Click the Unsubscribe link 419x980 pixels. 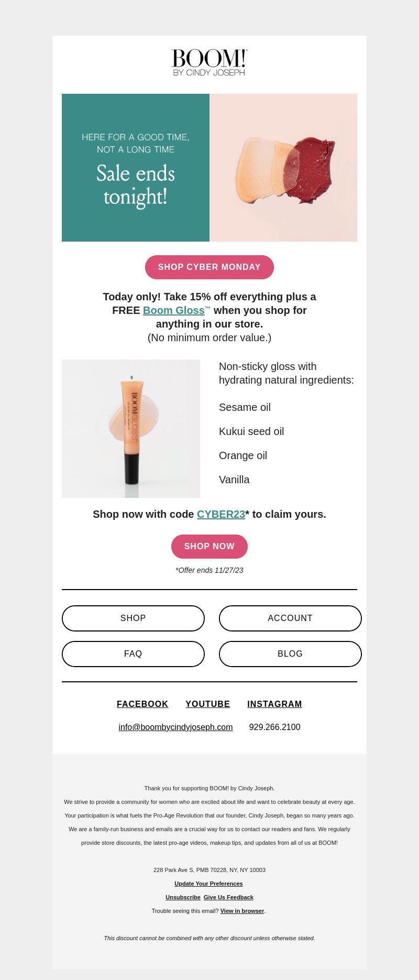tap(183, 897)
